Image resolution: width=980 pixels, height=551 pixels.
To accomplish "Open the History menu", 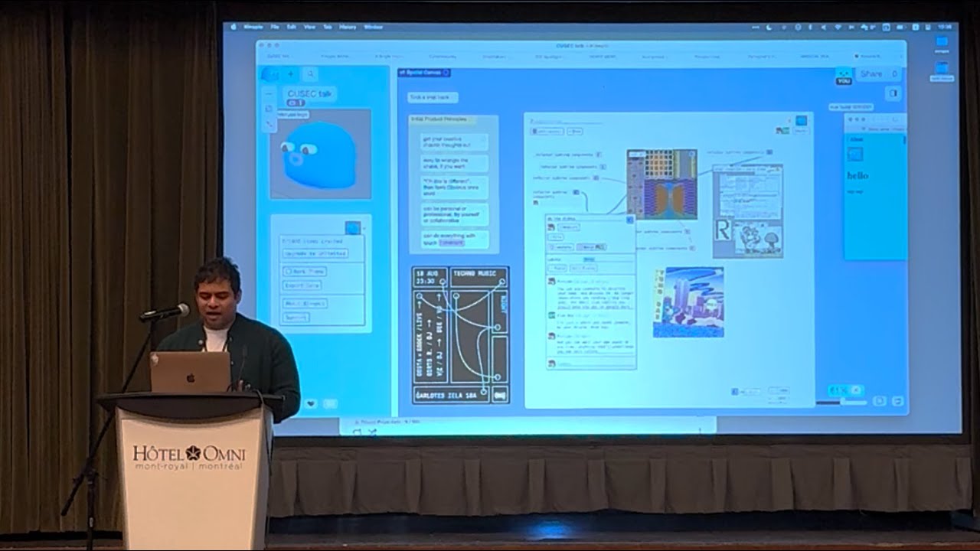I will [x=348, y=27].
